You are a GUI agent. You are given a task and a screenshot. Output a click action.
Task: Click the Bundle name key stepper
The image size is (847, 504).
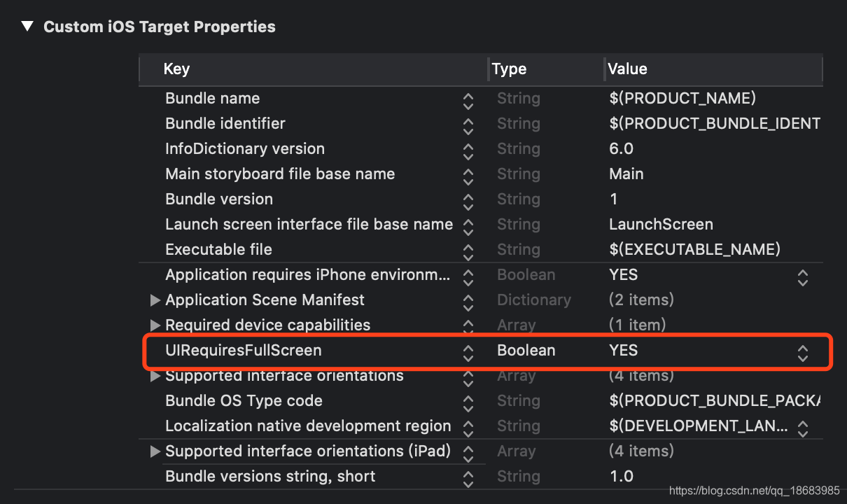pos(468,101)
